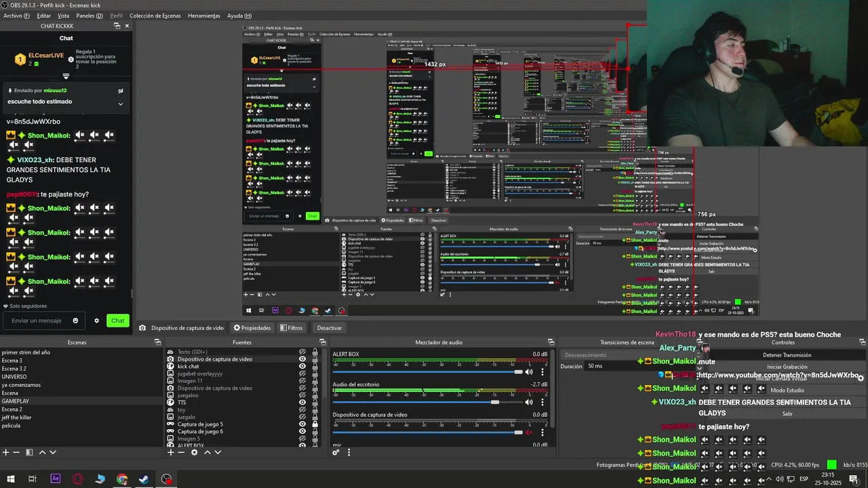Hide the kick chat source
Viewport: 868px width, 488px height.
(x=302, y=366)
